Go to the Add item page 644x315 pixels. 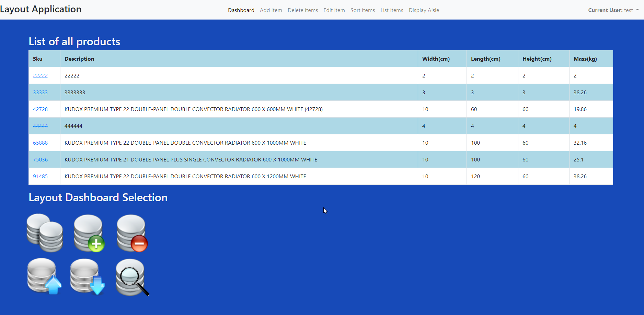point(271,10)
